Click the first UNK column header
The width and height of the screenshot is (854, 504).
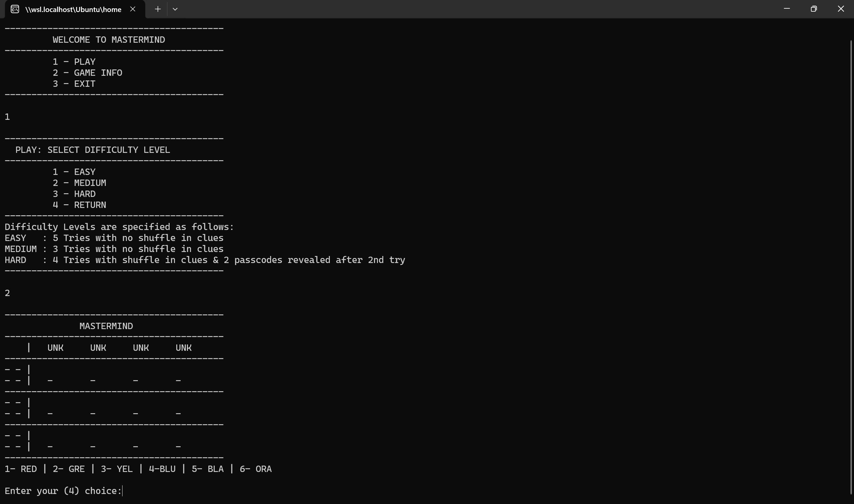(x=55, y=347)
